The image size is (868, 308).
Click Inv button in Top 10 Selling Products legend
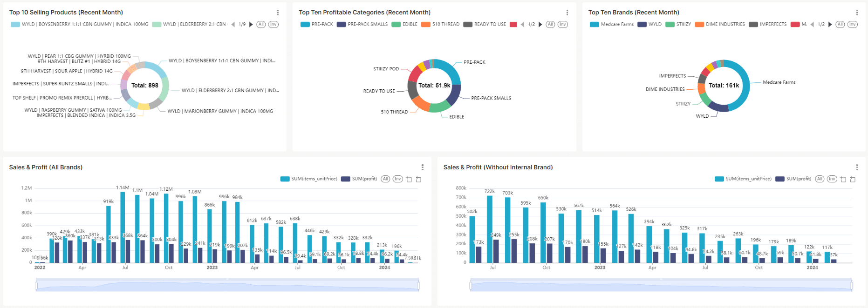[x=273, y=25]
